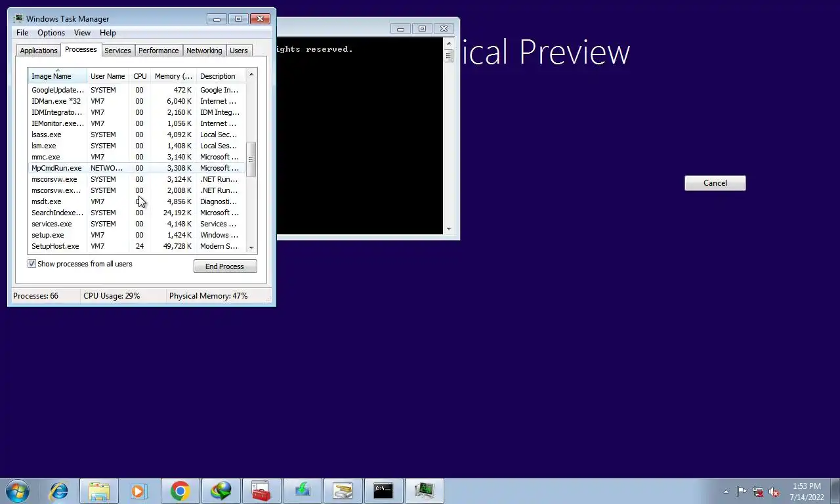Select the Processes tab
840x504 pixels.
click(x=81, y=50)
